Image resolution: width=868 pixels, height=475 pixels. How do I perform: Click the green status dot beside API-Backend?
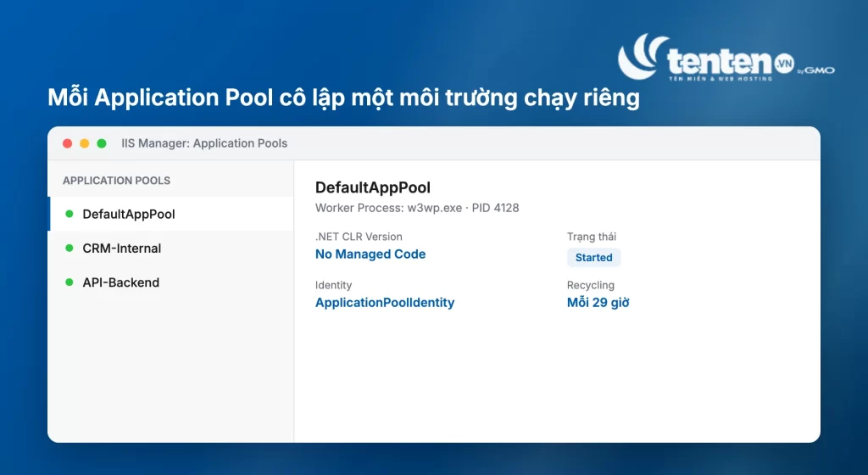(70, 282)
